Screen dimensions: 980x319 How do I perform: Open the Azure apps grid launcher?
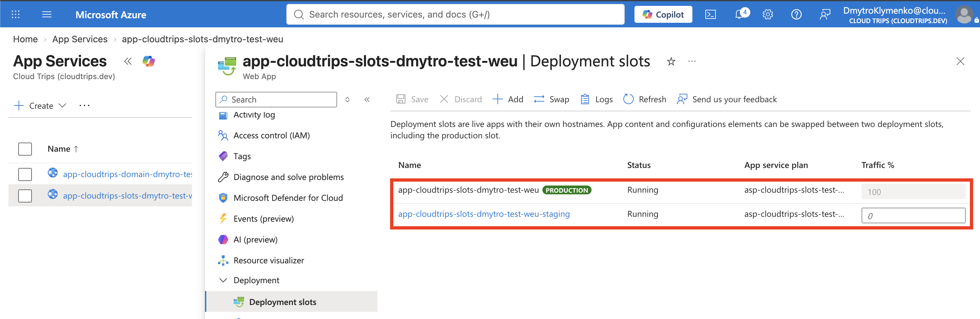click(x=16, y=14)
